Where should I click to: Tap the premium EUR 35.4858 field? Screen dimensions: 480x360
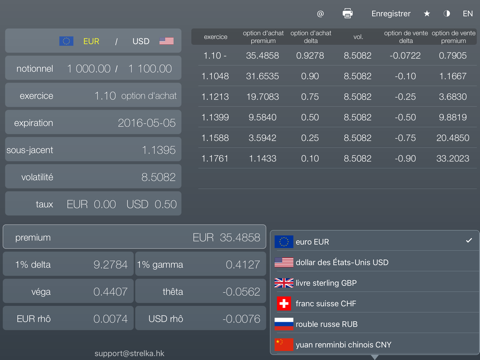click(x=134, y=237)
